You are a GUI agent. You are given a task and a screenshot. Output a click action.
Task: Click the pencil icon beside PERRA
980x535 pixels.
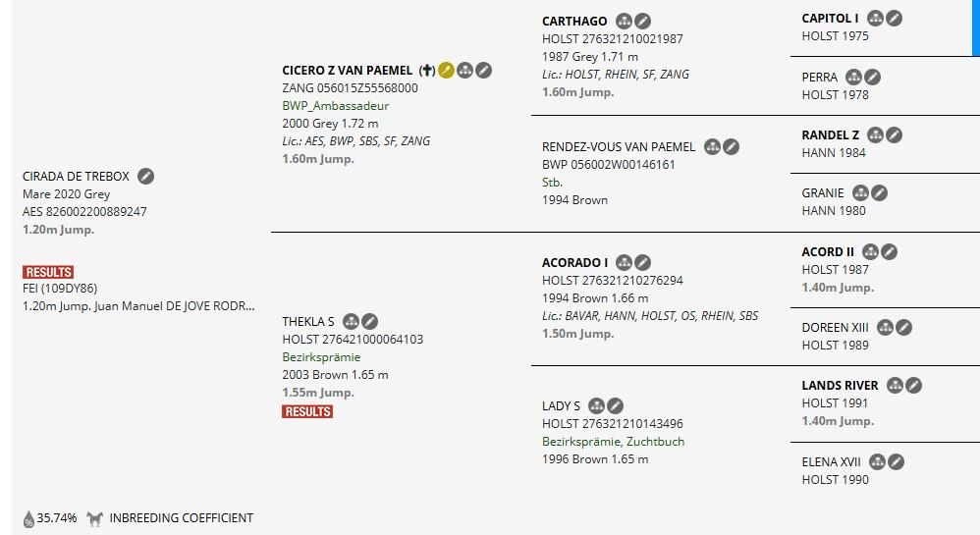click(x=873, y=77)
